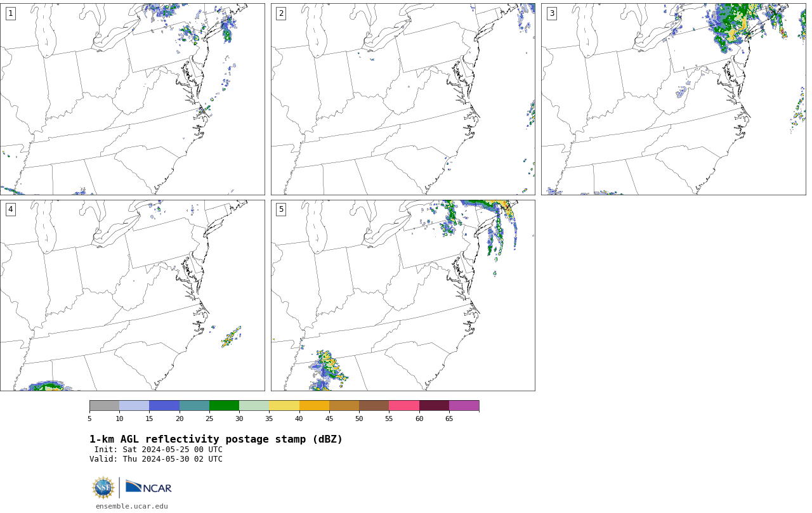Open ensemble member 5 reflectivity map

pyautogui.click(x=403, y=295)
